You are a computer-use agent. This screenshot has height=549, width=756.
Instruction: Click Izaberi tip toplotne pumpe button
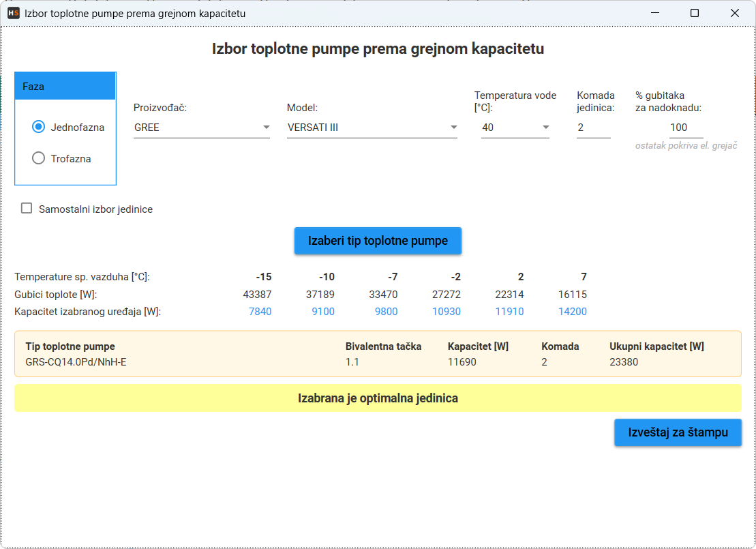(378, 241)
